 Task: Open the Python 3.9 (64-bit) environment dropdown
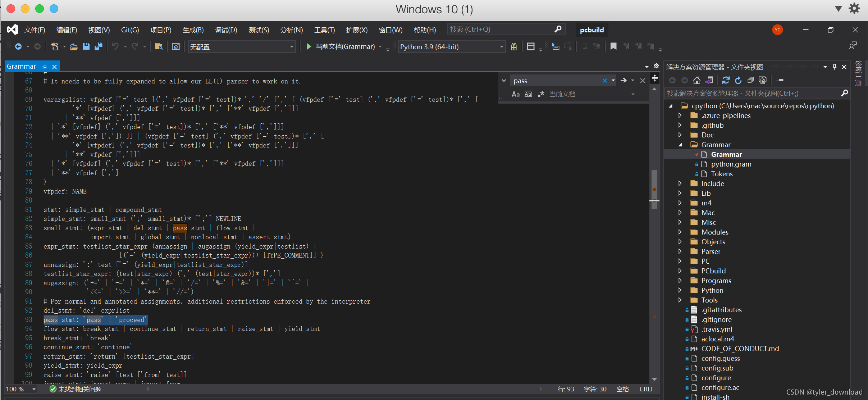501,47
